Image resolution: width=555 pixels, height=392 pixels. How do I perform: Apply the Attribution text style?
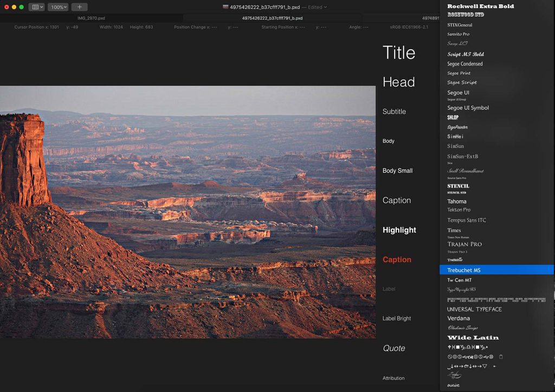tap(393, 378)
